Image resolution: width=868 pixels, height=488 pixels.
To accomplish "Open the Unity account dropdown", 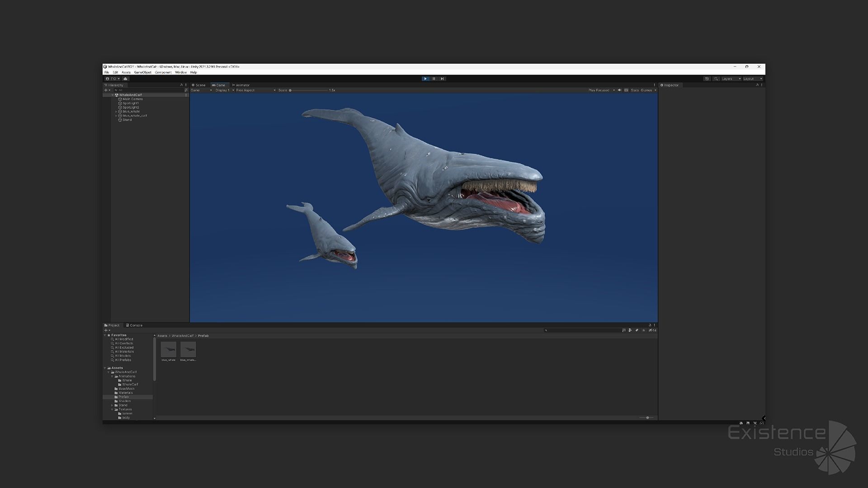I will pyautogui.click(x=113, y=79).
